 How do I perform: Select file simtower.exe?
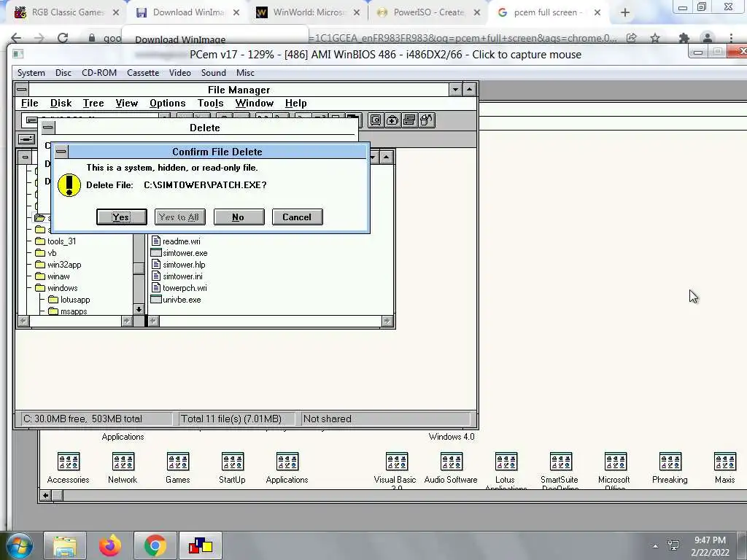pos(179,253)
